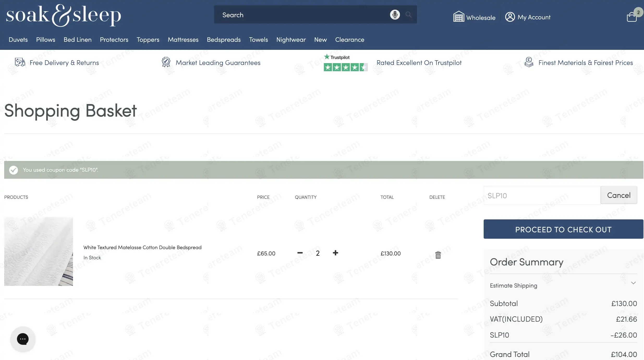644x360 pixels.
Task: Open the Bed Linen menu
Action: click(77, 40)
